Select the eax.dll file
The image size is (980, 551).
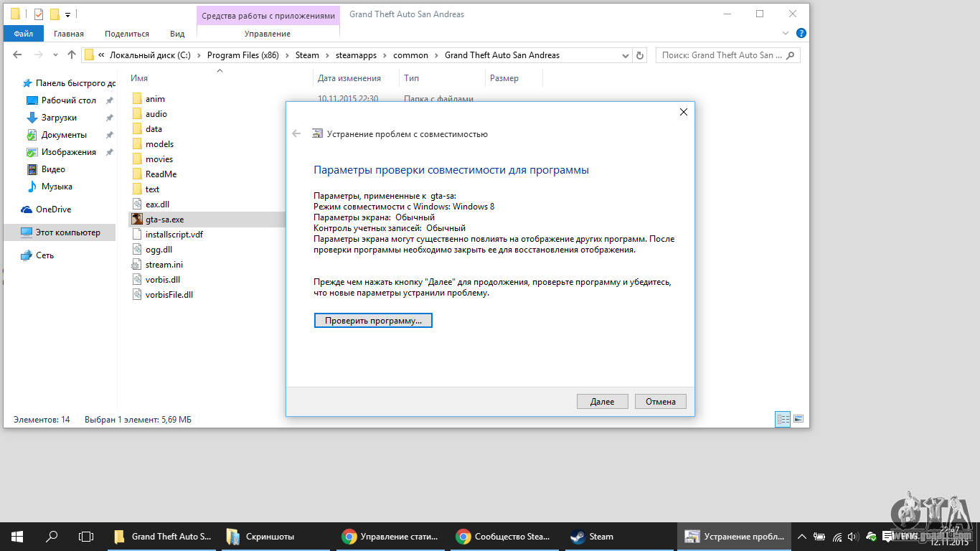[157, 204]
